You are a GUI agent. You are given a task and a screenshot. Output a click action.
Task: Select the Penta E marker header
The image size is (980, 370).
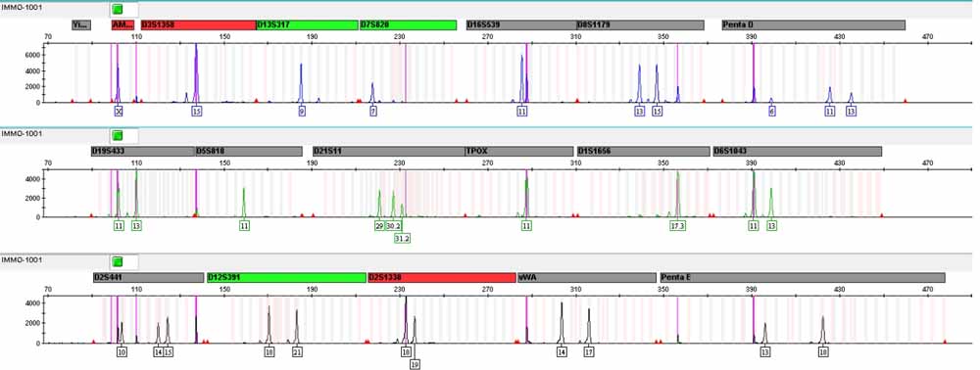click(803, 277)
